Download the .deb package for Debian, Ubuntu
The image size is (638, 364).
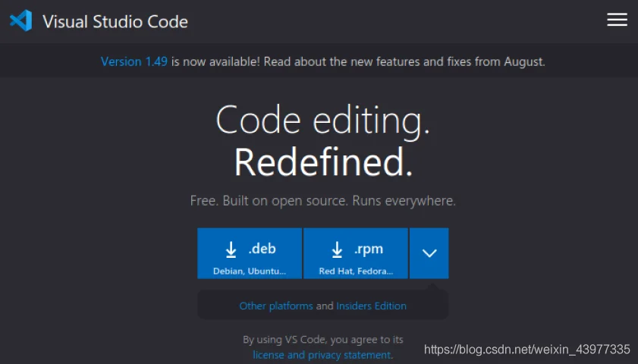(250, 253)
